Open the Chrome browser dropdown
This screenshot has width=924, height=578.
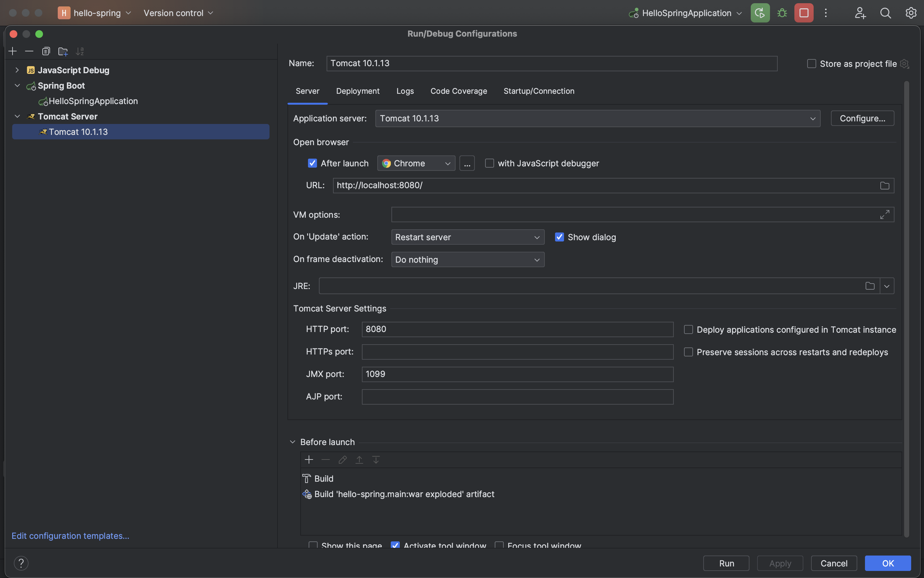416,163
